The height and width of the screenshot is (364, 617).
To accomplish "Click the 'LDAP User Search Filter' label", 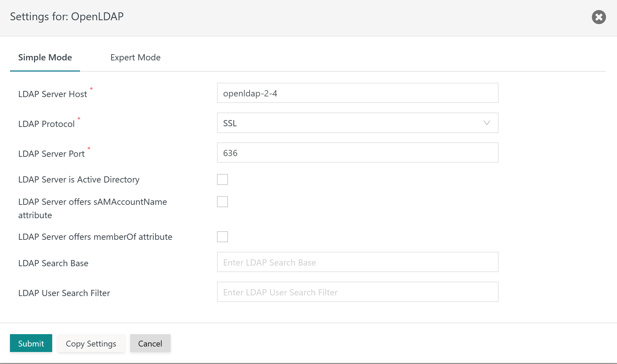I will [64, 293].
